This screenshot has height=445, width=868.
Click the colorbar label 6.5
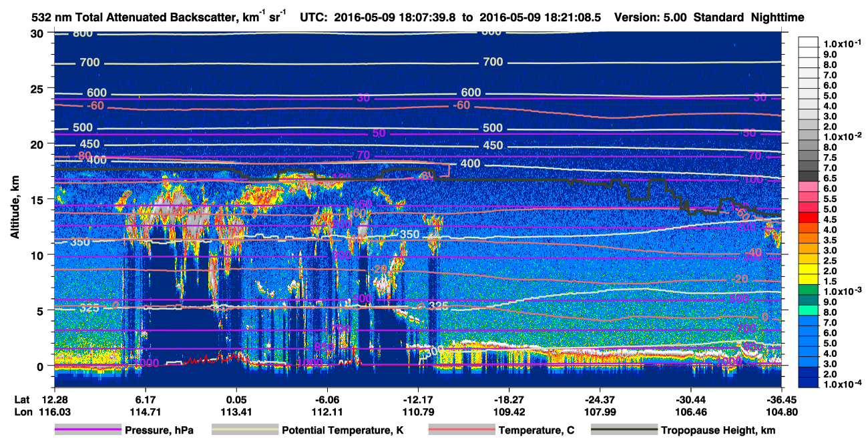click(831, 178)
